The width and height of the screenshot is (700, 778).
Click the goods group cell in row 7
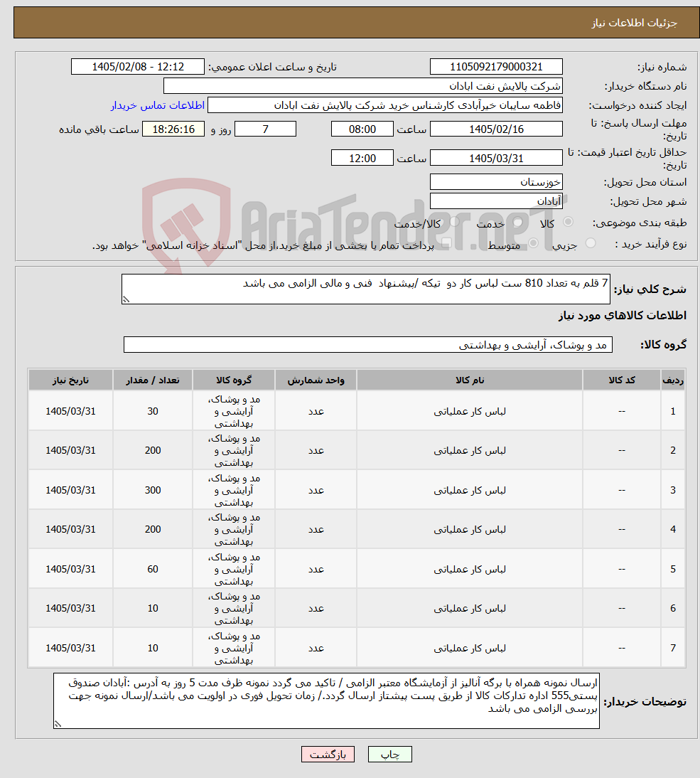[234, 648]
